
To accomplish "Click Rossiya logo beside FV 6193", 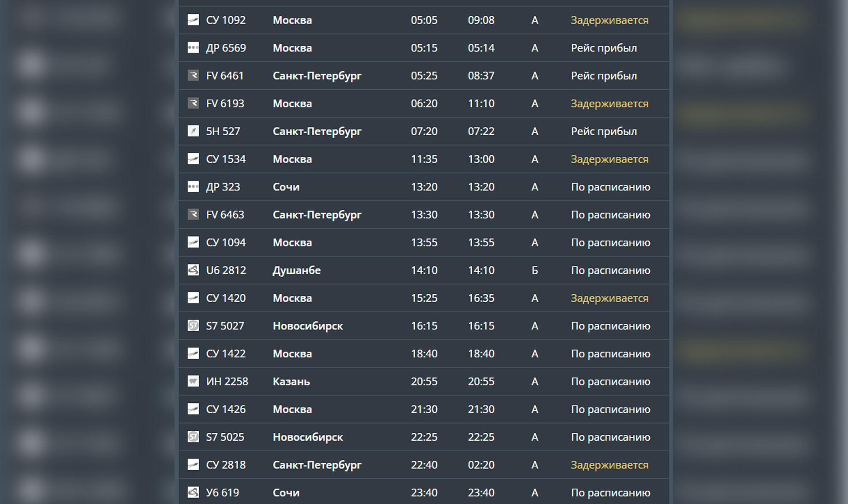I will pyautogui.click(x=193, y=103).
